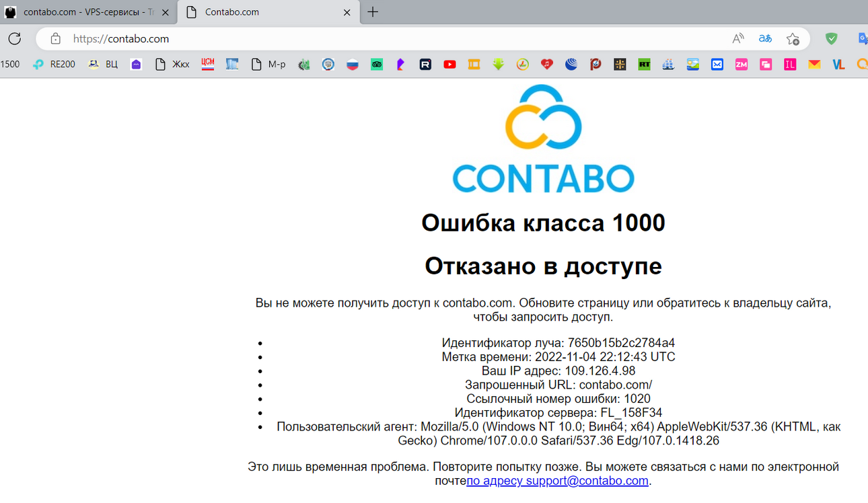Open the green shield extension icon
Screen dimensions: 868x503
[832, 38]
